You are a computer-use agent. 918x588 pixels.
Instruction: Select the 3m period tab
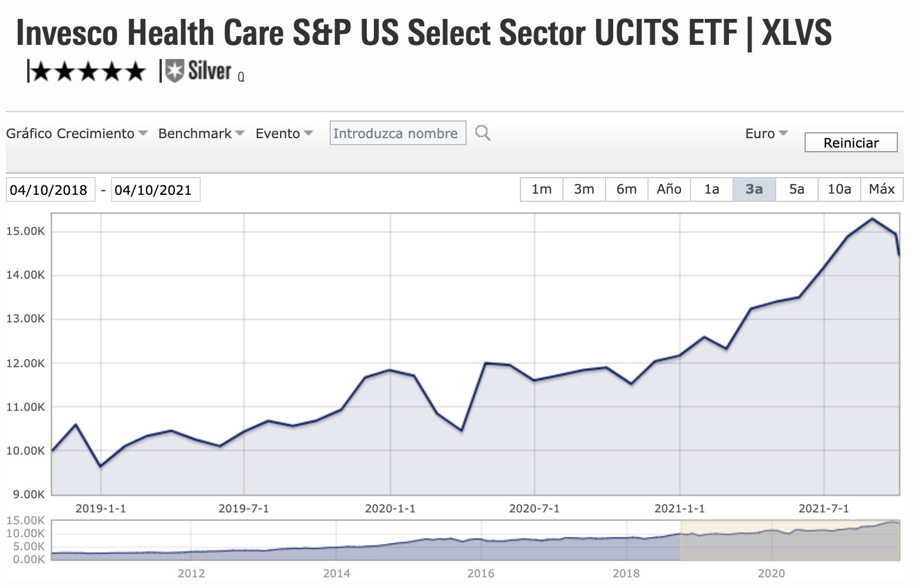(584, 189)
